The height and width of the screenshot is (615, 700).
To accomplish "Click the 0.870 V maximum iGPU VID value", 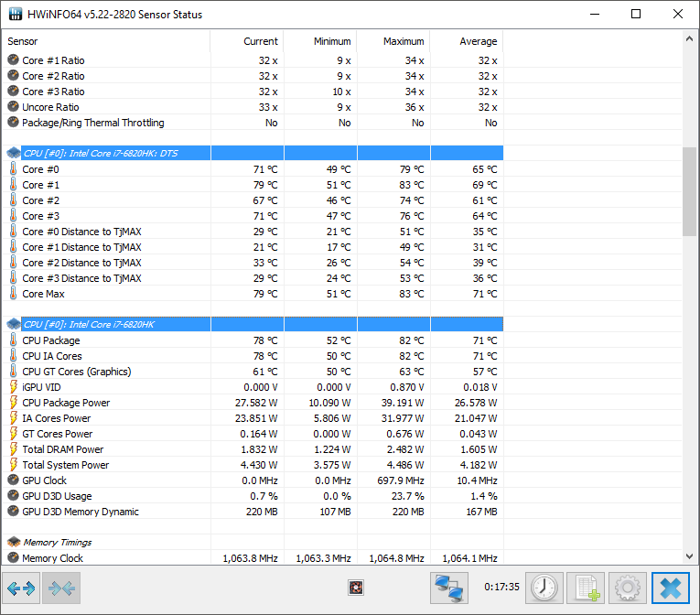I will click(407, 387).
